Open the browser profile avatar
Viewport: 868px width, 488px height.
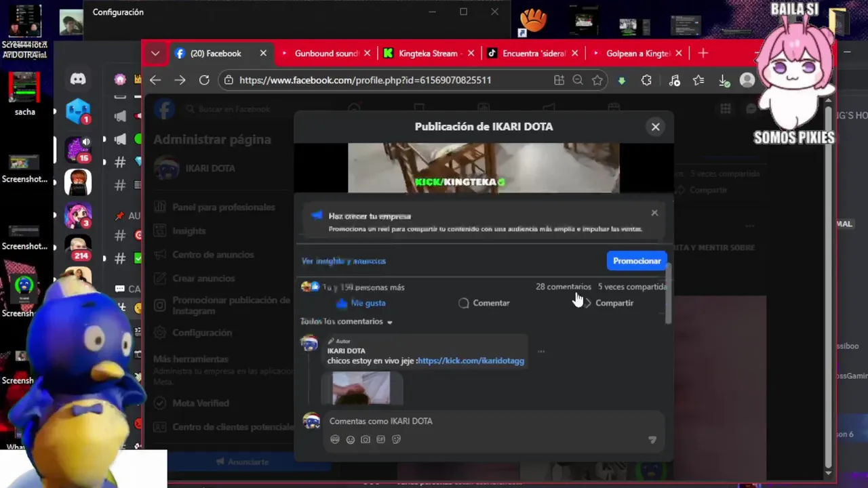747,80
